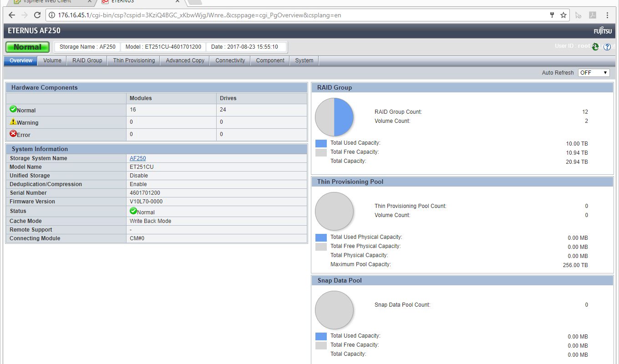This screenshot has height=364, width=619.
Task: Click the Cache Mode value Write Back Mode
Action: pyautogui.click(x=150, y=221)
